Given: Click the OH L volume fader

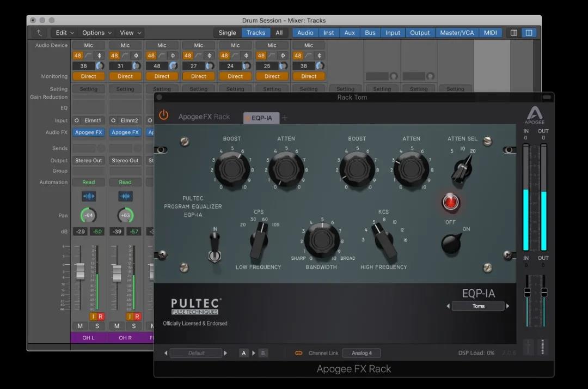Looking at the screenshot, I should [x=80, y=271].
